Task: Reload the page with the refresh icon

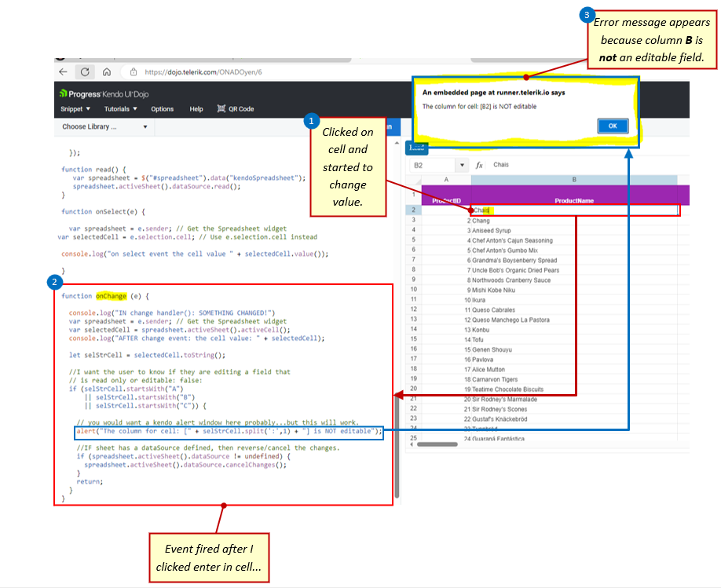Action: (85, 71)
